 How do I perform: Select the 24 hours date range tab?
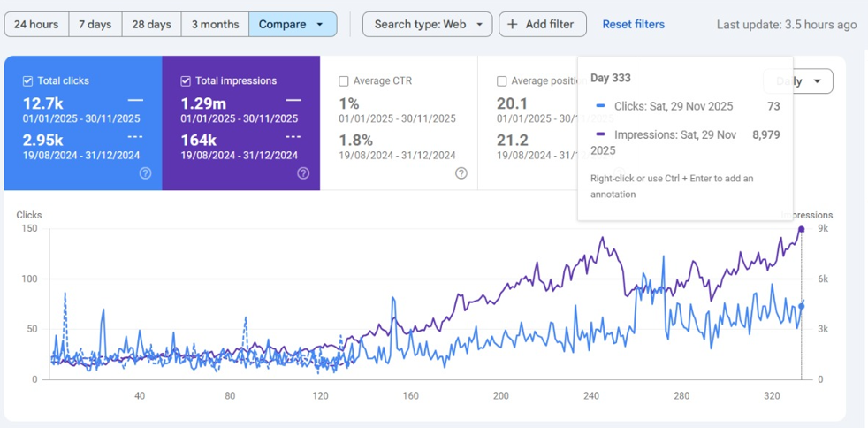pyautogui.click(x=36, y=25)
